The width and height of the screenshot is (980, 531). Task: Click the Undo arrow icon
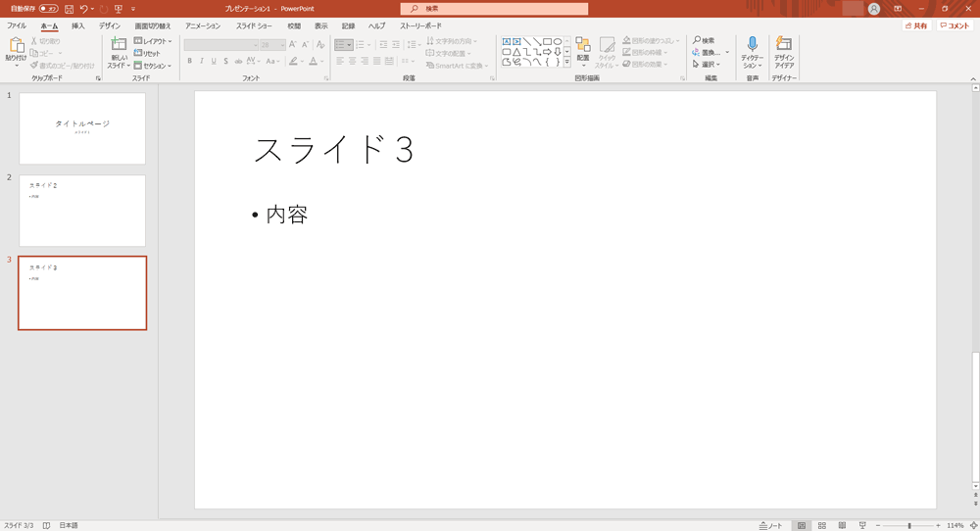(x=83, y=9)
